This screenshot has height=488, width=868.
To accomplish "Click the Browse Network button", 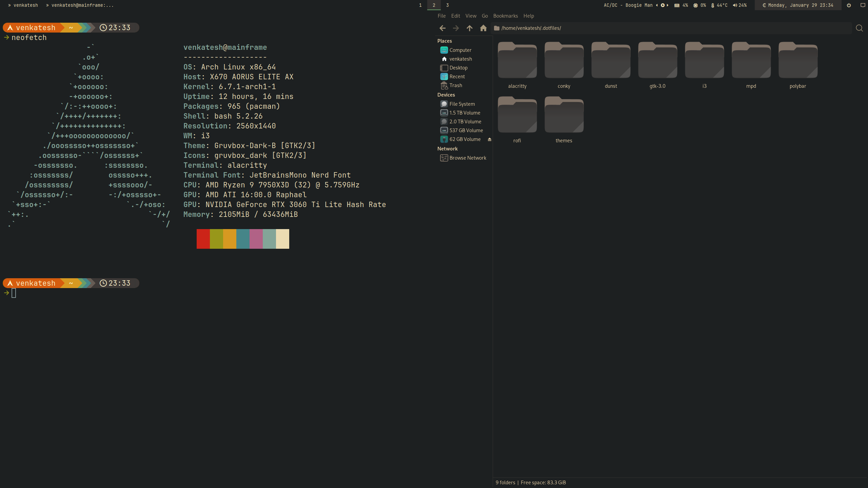I will tap(467, 157).
